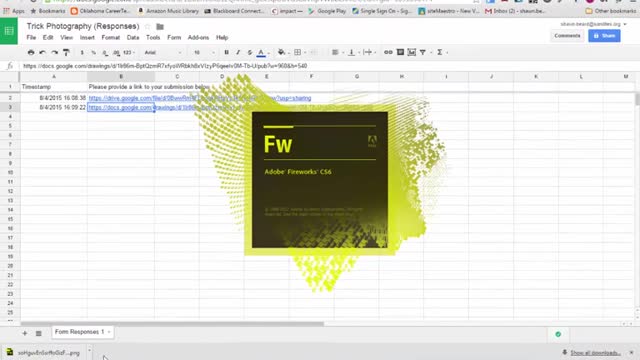Screen dimensions: 640x360
Task: Select timestamp cell 8/4/2015 16:09:22
Action: (x=53, y=108)
